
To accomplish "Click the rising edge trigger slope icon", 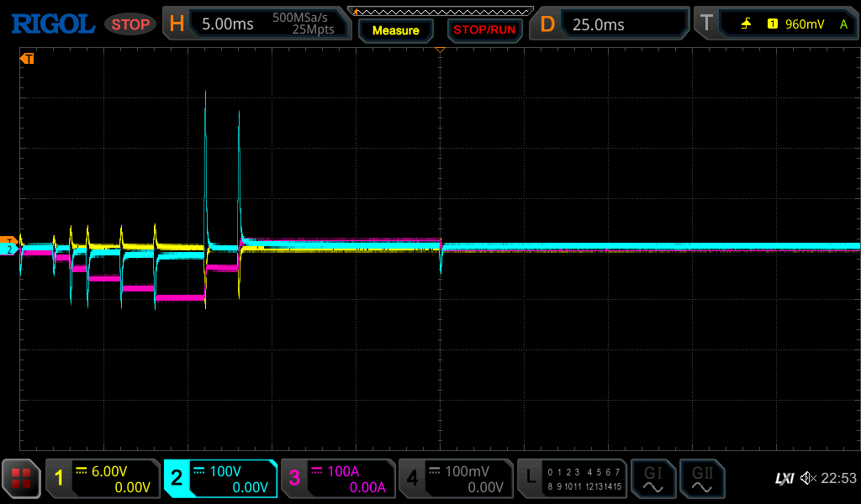I will (746, 24).
